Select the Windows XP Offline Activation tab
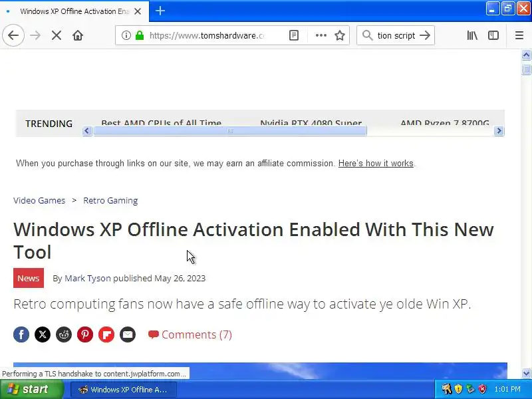This screenshot has width=532, height=399. coord(74,11)
